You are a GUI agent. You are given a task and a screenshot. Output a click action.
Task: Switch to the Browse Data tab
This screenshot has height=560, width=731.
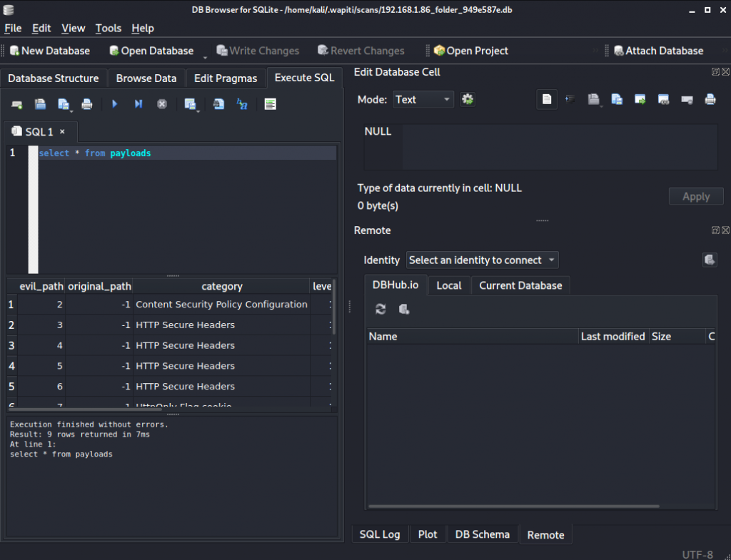[x=146, y=78]
